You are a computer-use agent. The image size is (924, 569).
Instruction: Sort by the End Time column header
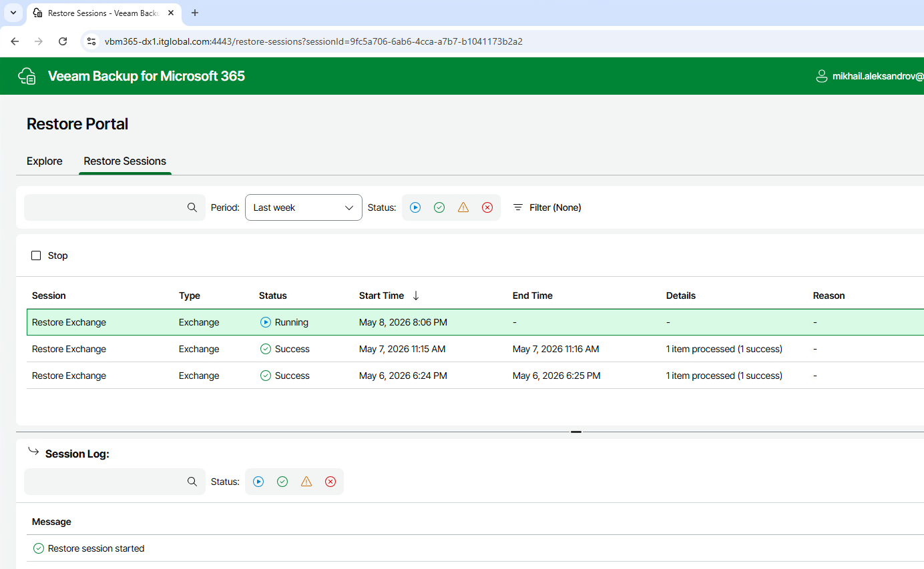pos(533,296)
